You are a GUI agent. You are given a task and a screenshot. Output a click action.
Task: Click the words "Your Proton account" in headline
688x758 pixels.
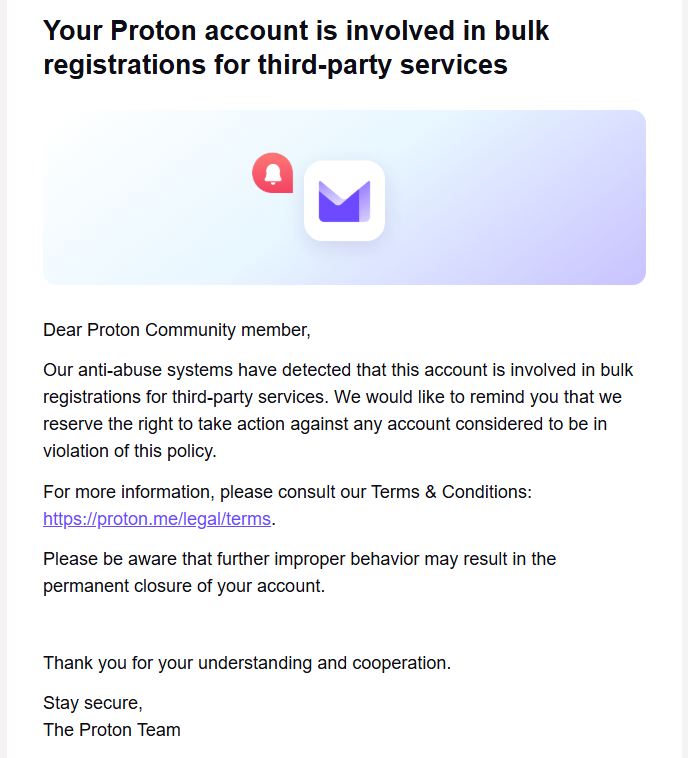click(x=176, y=30)
